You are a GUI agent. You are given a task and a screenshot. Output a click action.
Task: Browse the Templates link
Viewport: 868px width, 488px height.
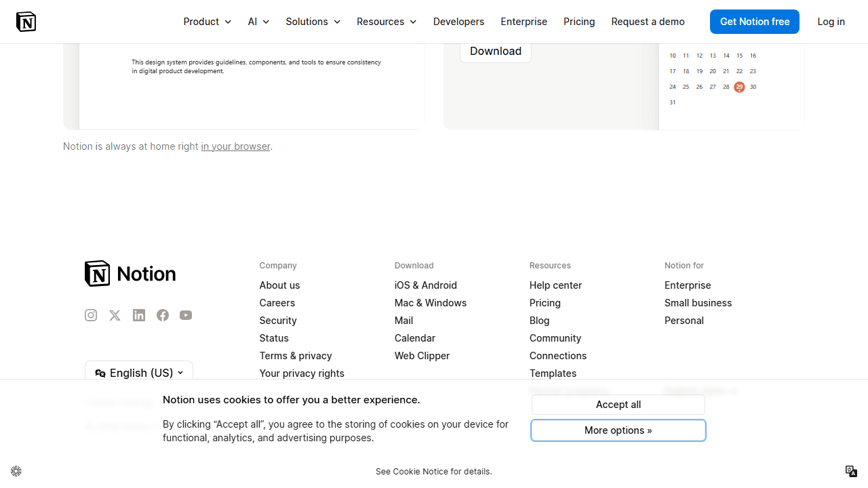pyautogui.click(x=553, y=373)
